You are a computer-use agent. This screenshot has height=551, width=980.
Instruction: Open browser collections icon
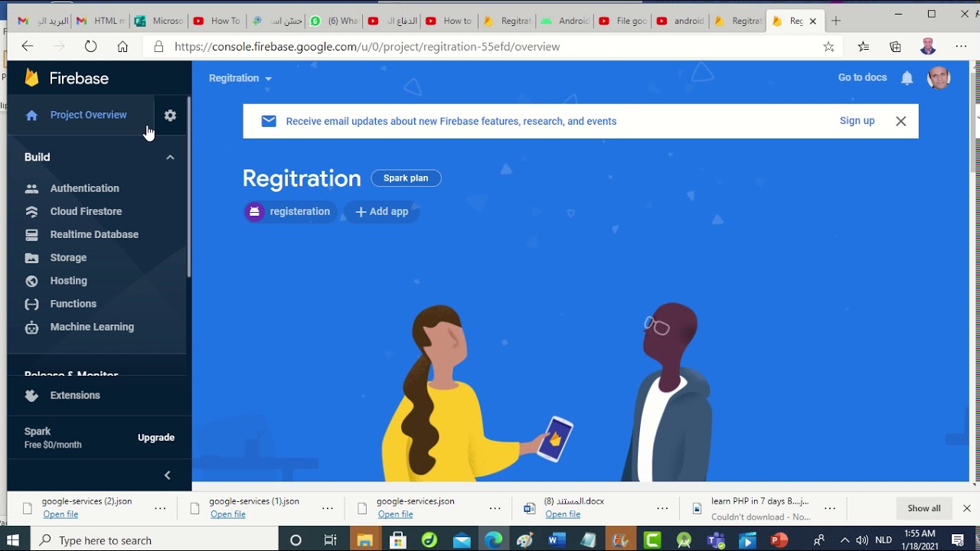(x=895, y=47)
